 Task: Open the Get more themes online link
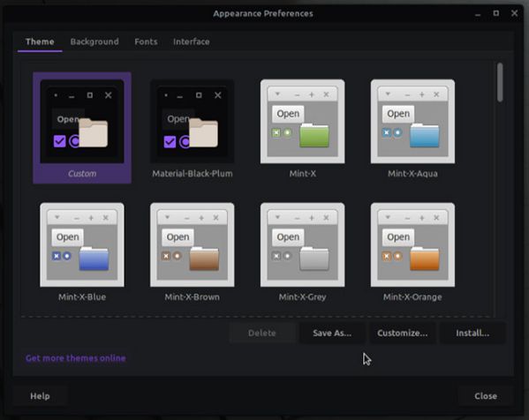click(x=76, y=358)
